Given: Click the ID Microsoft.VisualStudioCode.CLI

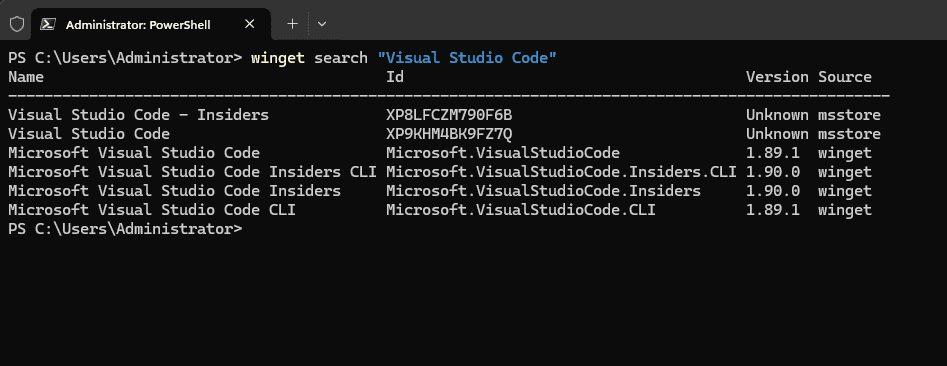Looking at the screenshot, I should (x=521, y=210).
